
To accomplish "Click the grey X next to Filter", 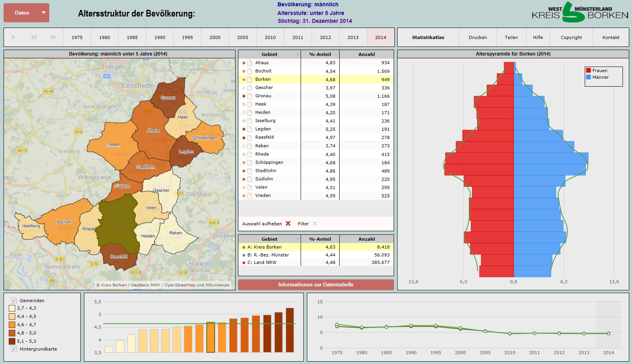I will coord(315,223).
